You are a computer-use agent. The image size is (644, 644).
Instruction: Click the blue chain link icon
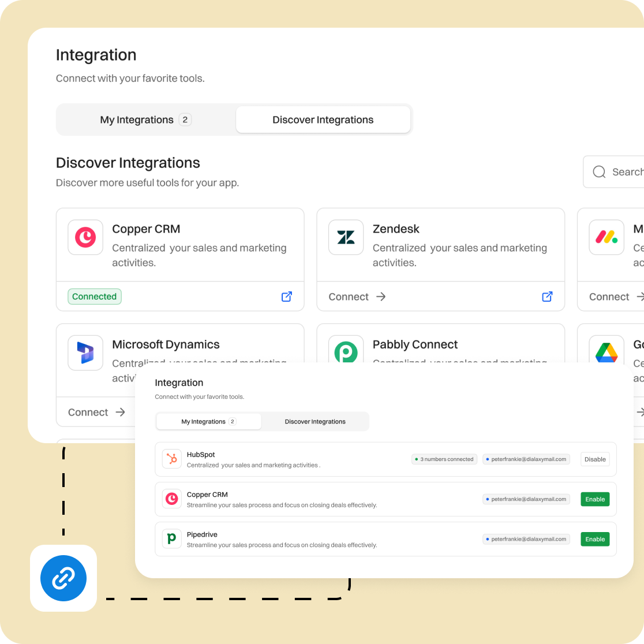tap(63, 578)
